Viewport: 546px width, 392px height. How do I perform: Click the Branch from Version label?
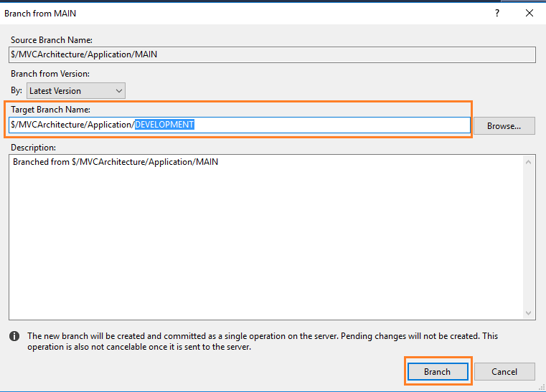click(50, 74)
